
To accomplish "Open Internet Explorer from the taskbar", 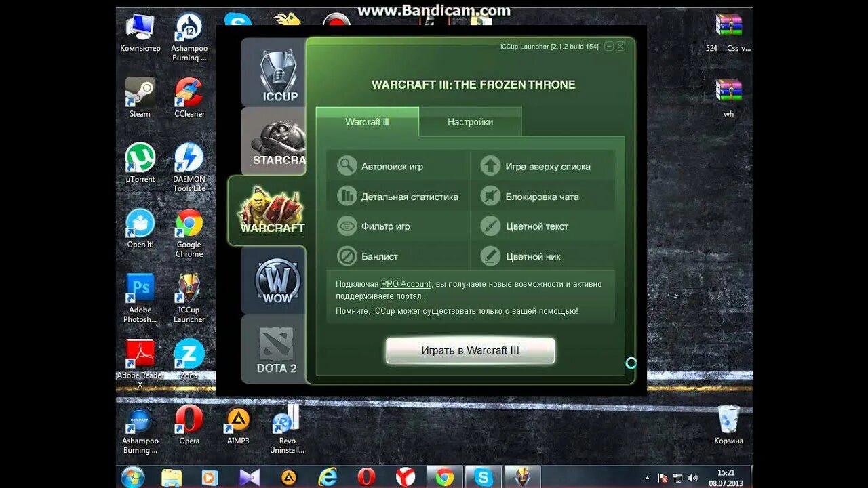I will 328,477.
